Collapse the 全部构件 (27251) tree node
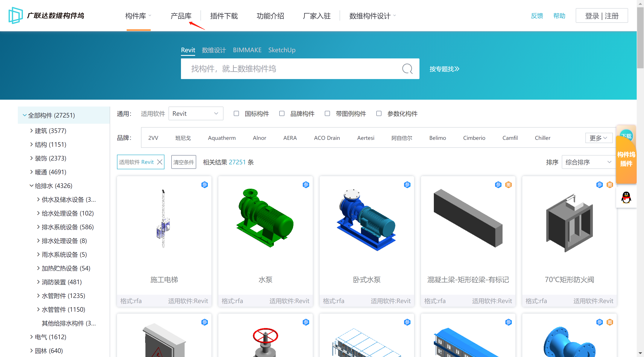This screenshot has width=644, height=357. pyautogui.click(x=24, y=115)
